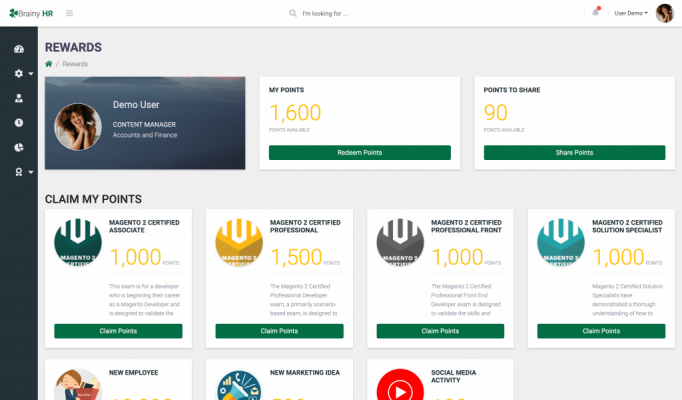Viewport: 682px width, 400px height.
Task: Click the teal Magento Solution Specialist badge
Action: pyautogui.click(x=561, y=242)
